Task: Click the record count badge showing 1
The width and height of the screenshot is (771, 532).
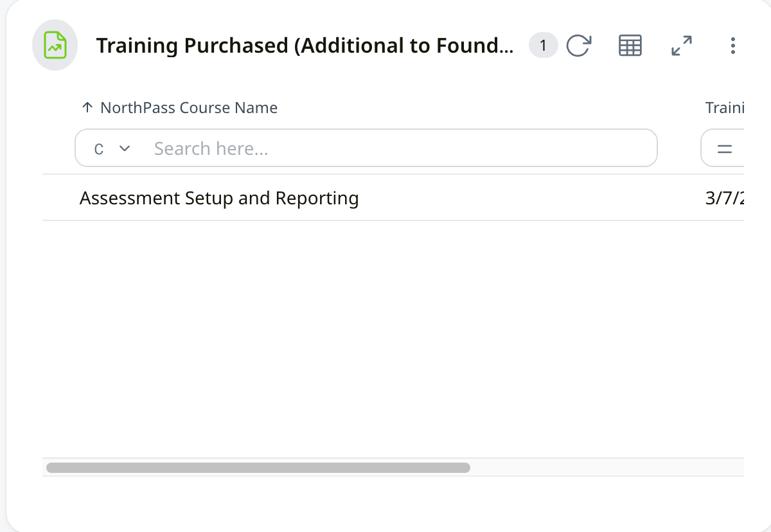Action: [x=544, y=46]
